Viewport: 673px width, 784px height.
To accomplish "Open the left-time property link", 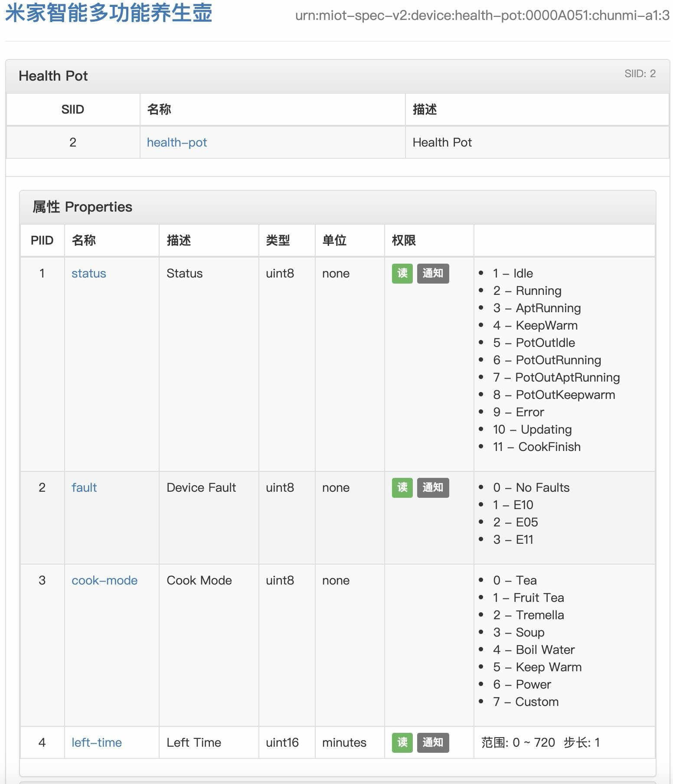I will pyautogui.click(x=97, y=742).
